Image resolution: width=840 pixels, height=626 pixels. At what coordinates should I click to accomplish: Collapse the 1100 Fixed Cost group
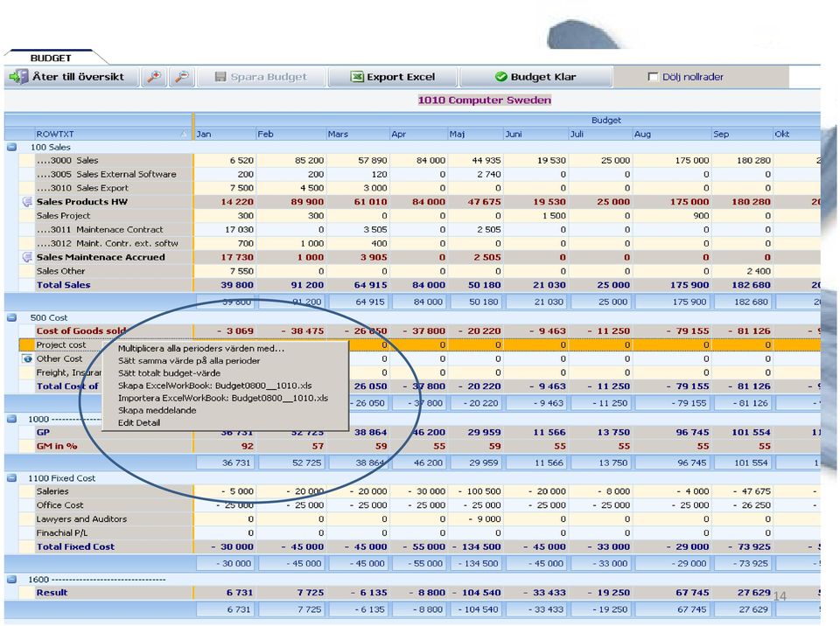(11, 477)
